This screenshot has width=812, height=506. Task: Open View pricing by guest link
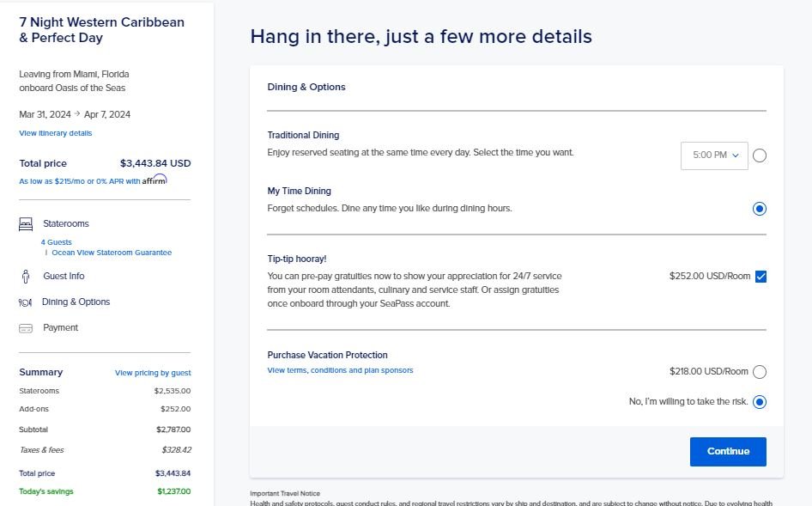[x=153, y=373]
